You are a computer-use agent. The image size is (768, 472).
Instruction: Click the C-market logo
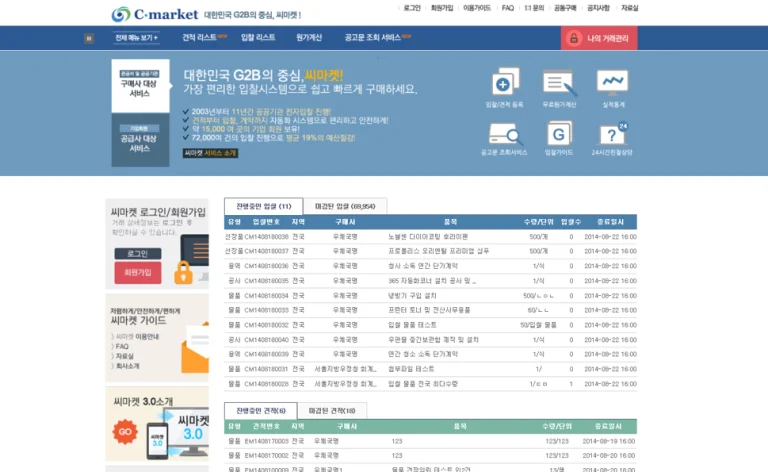(x=155, y=14)
